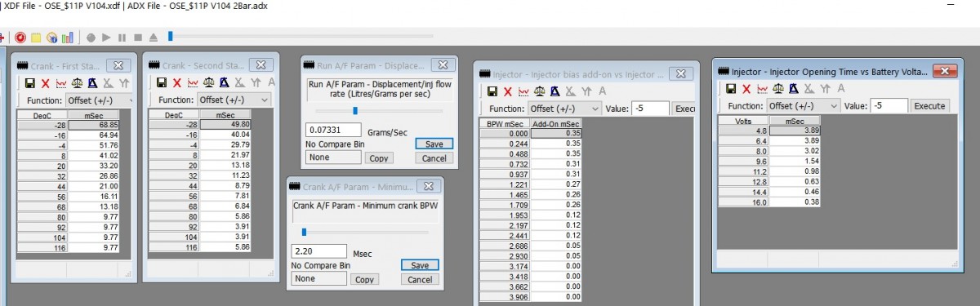The width and height of the screenshot is (980, 306).
Task: Click the 2.20 Msec input field
Action: (x=319, y=251)
